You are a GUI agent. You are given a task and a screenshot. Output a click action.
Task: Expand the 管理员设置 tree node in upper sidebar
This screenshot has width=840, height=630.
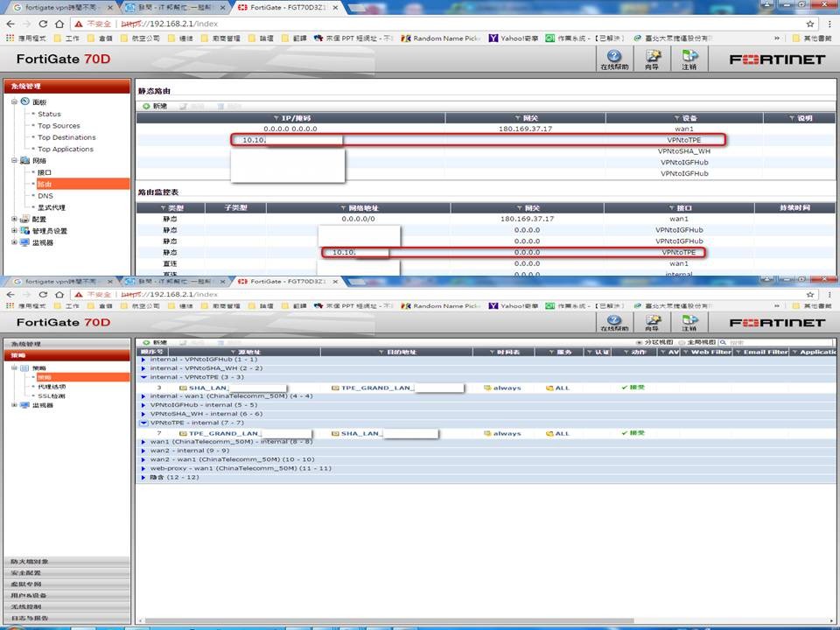(15, 230)
